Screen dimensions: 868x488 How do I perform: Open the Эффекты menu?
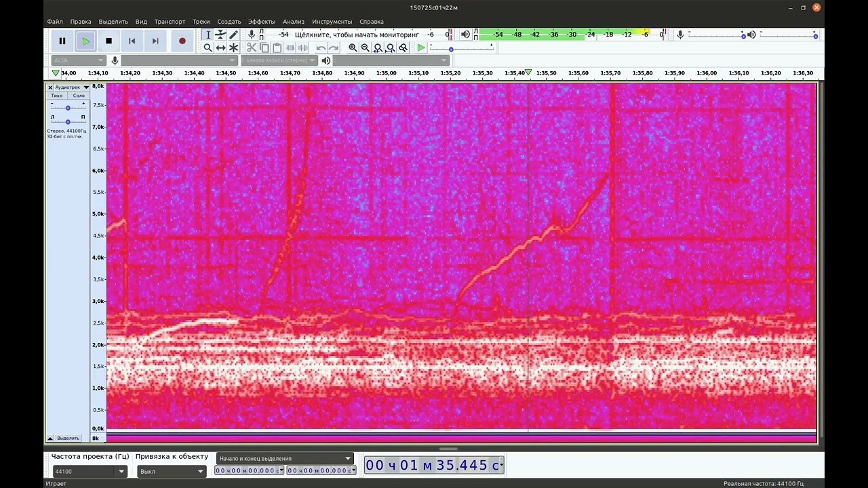tap(262, 22)
